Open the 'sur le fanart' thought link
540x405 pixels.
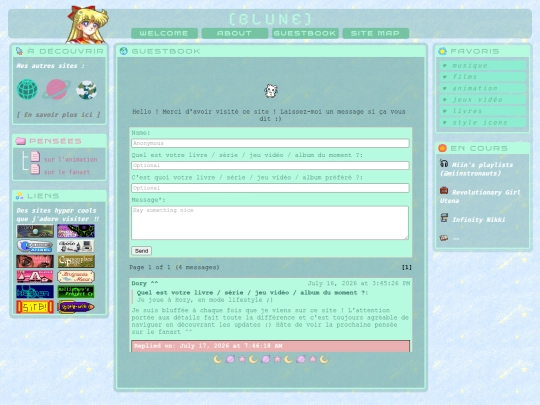[x=67, y=172]
